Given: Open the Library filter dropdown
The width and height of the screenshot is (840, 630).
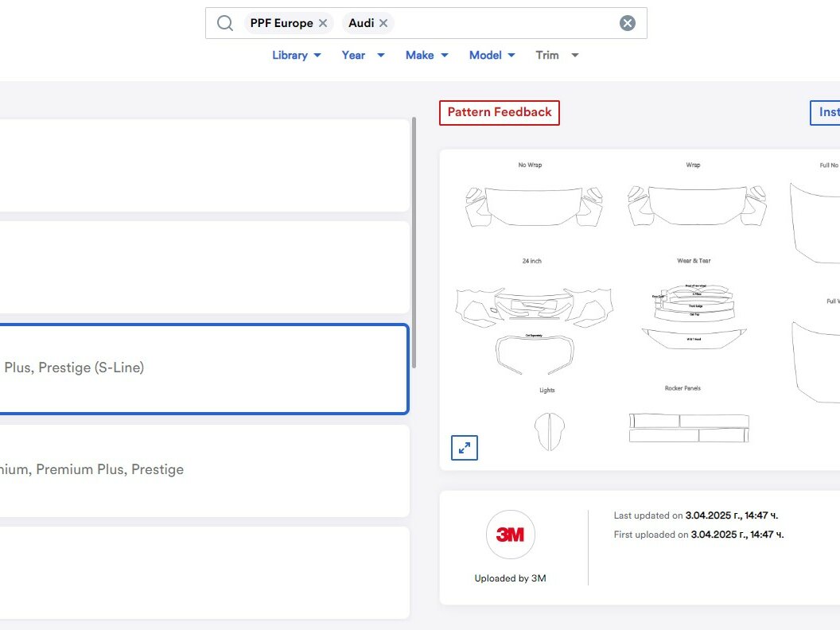Looking at the screenshot, I should (x=296, y=55).
